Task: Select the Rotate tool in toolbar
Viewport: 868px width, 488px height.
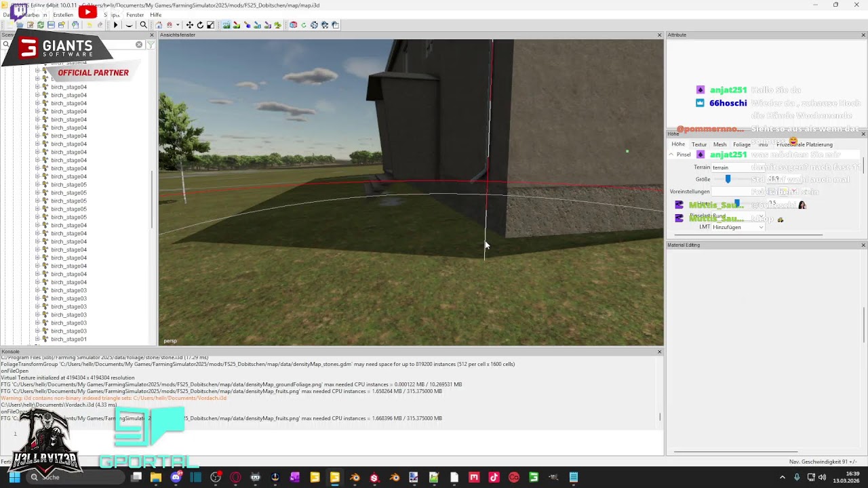Action: [200, 25]
